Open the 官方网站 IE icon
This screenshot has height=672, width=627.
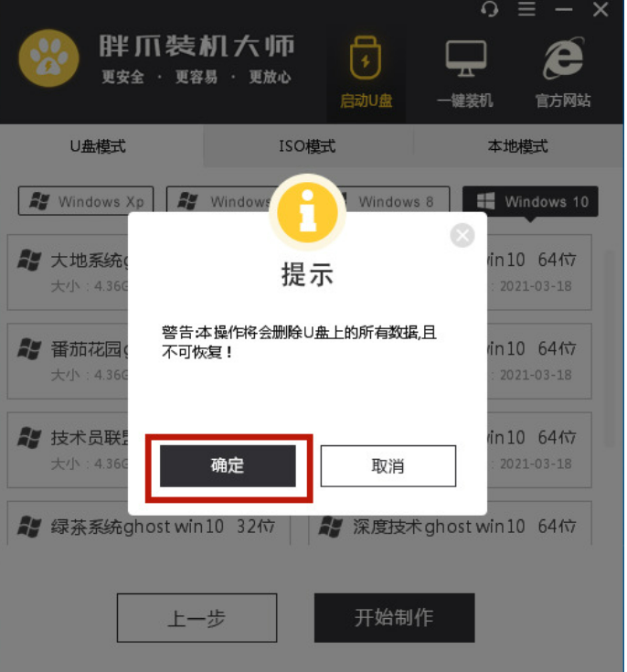pos(563,59)
